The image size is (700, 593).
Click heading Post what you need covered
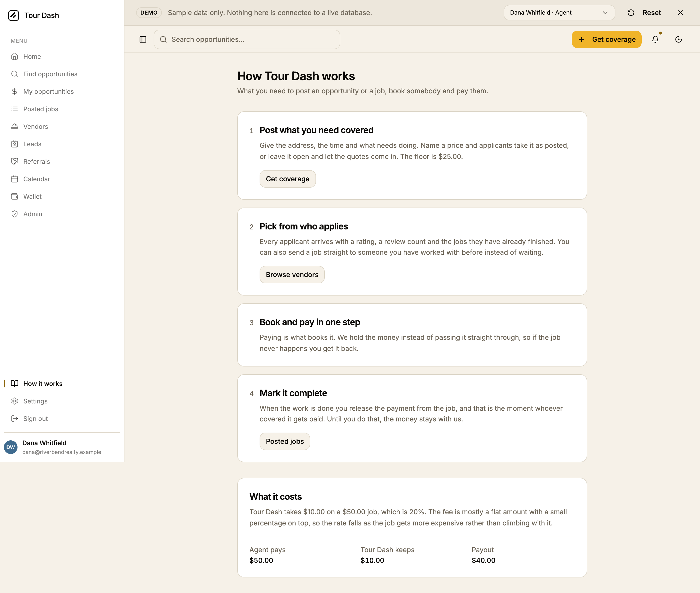(x=316, y=130)
